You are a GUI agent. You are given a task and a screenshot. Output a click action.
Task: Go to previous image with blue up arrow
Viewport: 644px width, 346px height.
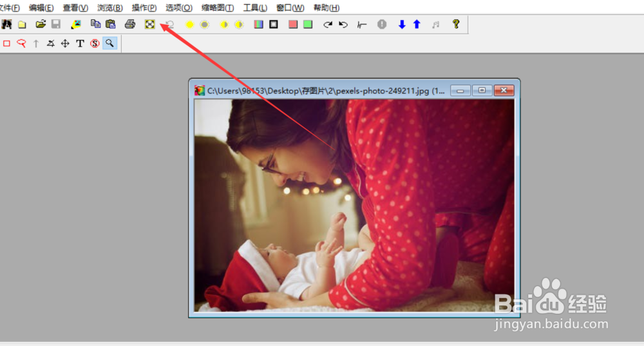(417, 24)
